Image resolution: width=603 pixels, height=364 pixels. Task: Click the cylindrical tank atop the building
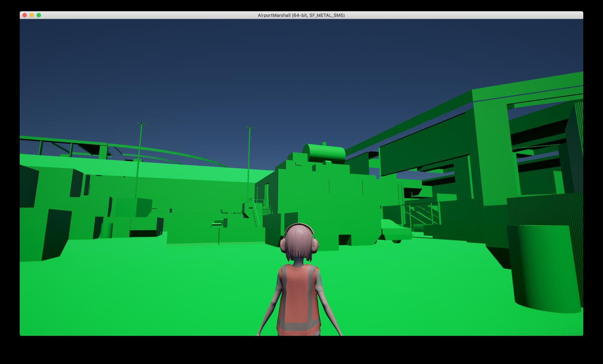324,153
